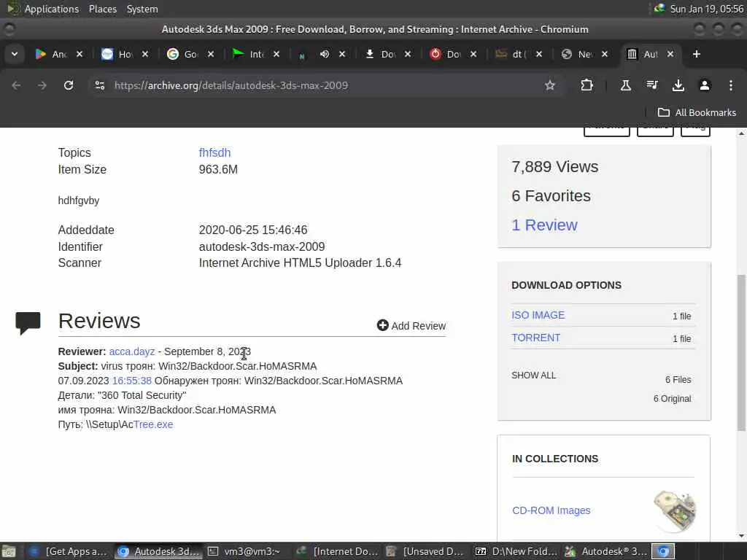
Task: Click the show desktop icon in taskbar
Action: (9, 551)
